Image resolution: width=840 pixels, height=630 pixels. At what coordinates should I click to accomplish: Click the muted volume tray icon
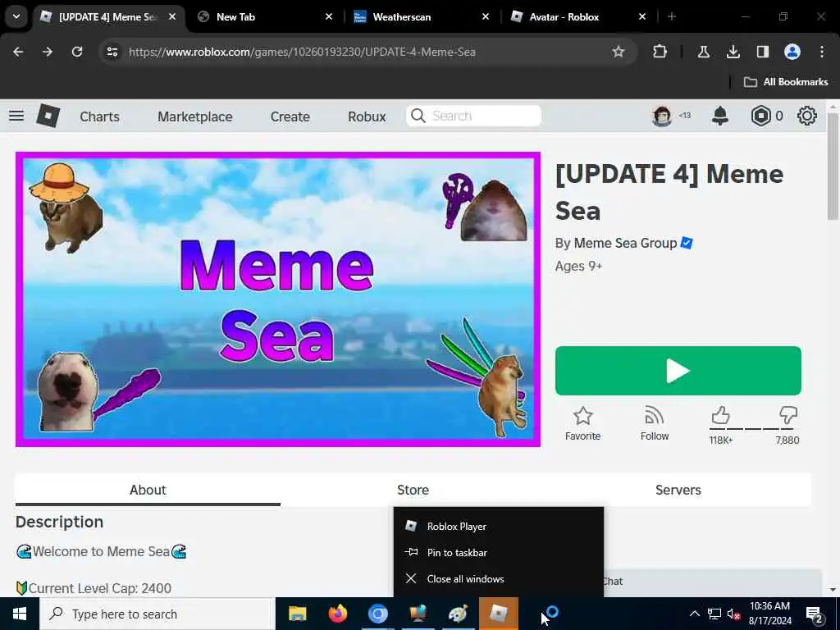pos(733,614)
